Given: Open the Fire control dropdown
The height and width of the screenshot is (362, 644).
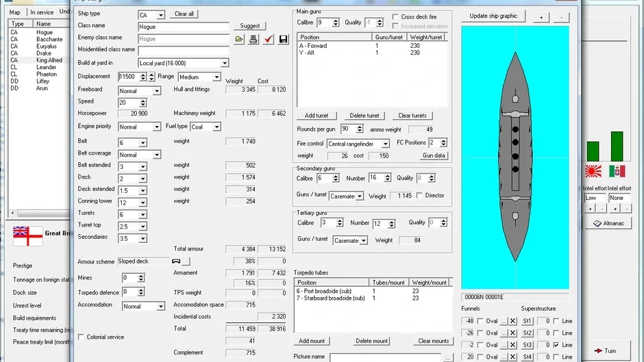Looking at the screenshot, I should pyautogui.click(x=385, y=144).
